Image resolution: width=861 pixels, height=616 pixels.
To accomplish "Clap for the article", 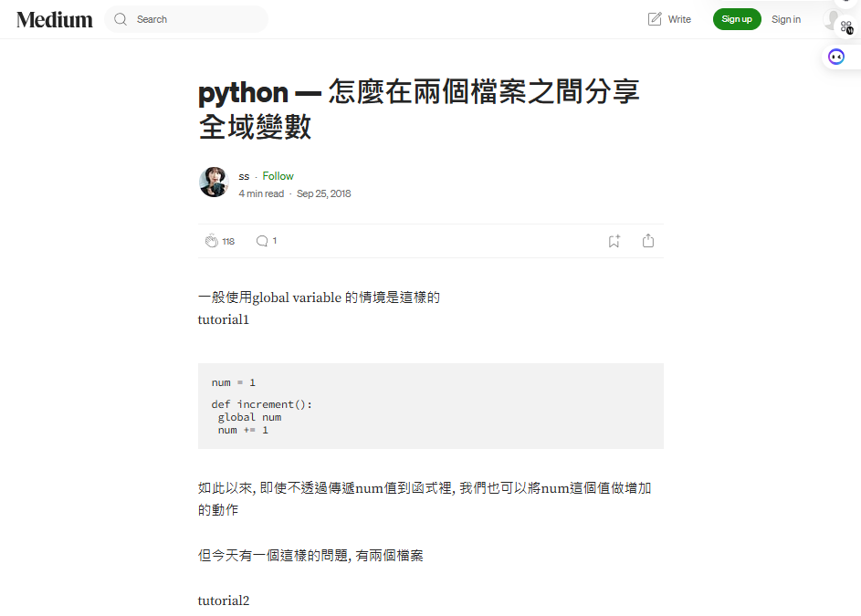I will 212,241.
